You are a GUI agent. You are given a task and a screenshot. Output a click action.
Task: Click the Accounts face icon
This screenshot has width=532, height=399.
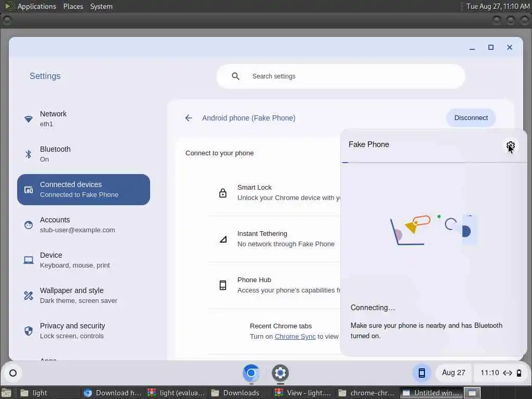coord(29,225)
